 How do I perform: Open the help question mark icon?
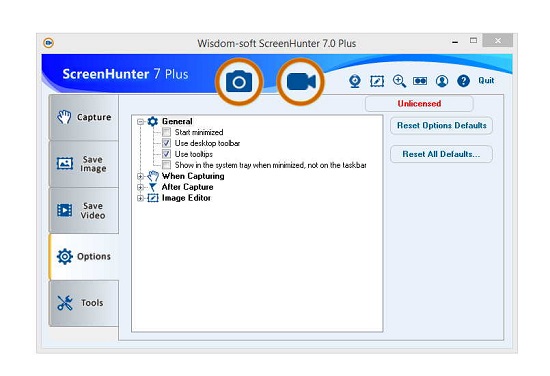463,81
